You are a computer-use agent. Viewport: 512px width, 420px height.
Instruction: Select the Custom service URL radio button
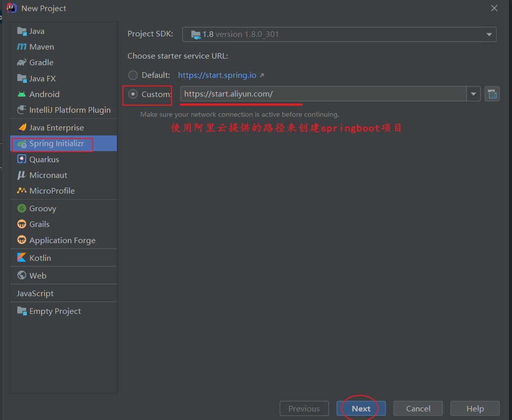[x=133, y=94]
